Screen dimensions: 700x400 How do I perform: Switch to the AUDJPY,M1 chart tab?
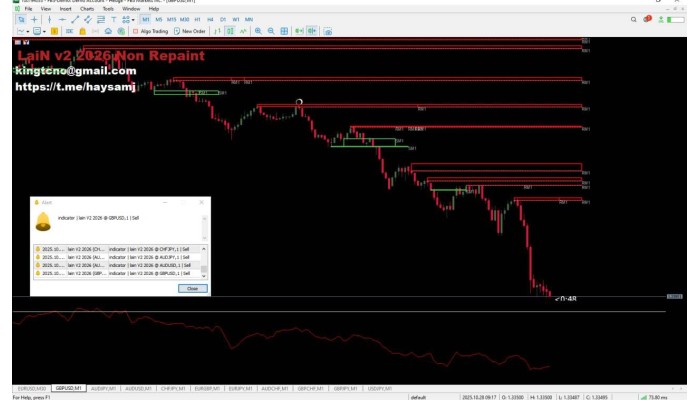[x=103, y=387]
